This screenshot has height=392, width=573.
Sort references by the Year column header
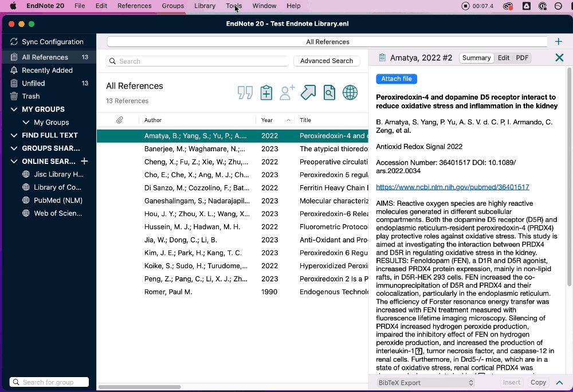click(269, 120)
